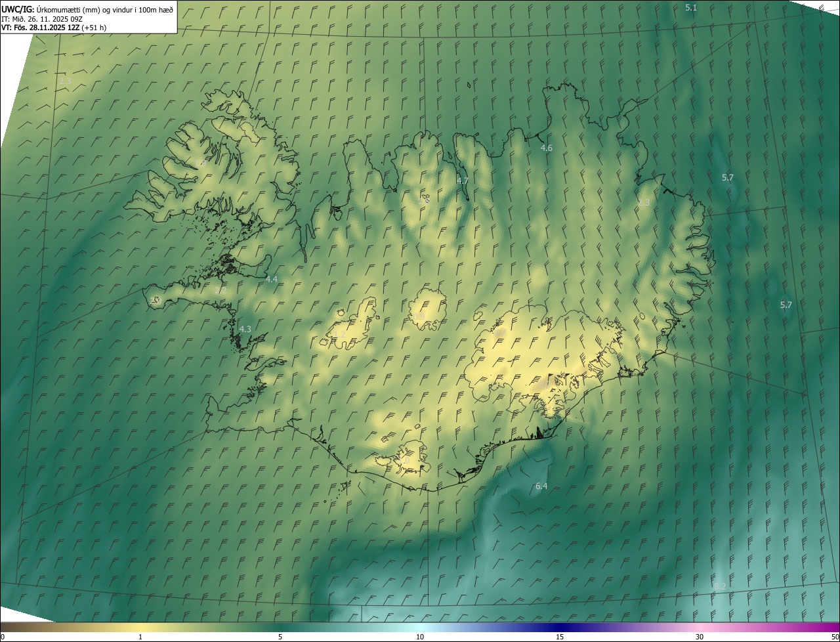
Task: Click the faint 2.0 value label on the peninsula
Action: pyautogui.click(x=155, y=300)
